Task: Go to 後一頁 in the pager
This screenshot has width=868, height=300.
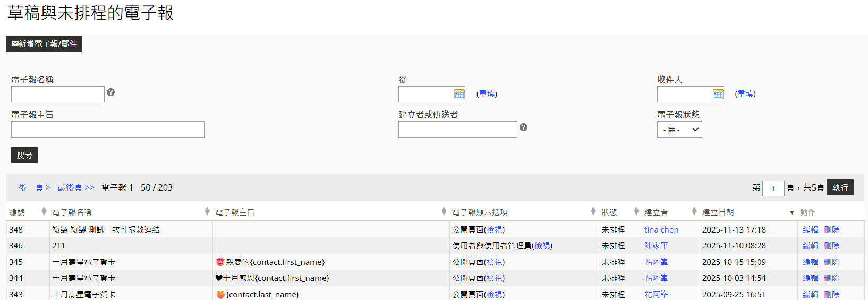Action: (x=34, y=187)
